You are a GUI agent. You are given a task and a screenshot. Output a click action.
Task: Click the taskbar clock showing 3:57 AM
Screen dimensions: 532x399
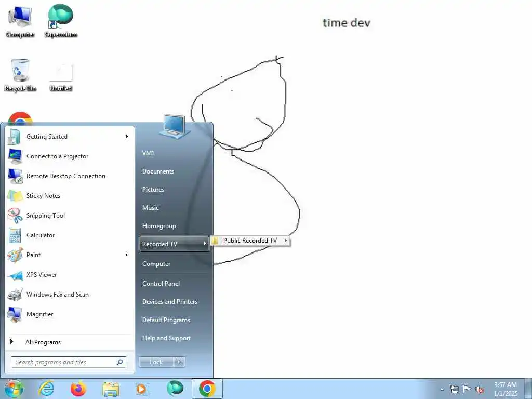pyautogui.click(x=506, y=389)
